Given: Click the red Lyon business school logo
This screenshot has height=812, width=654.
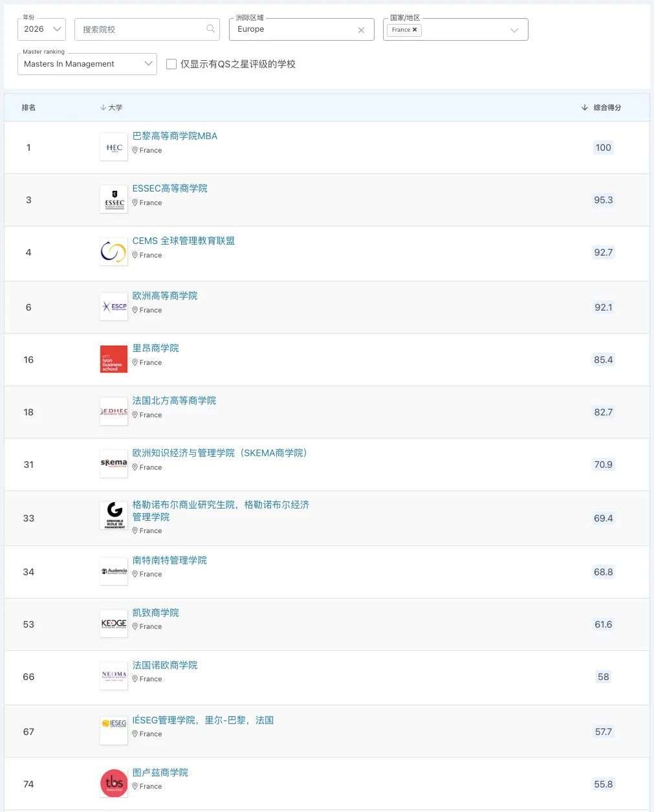Looking at the screenshot, I should tap(114, 360).
